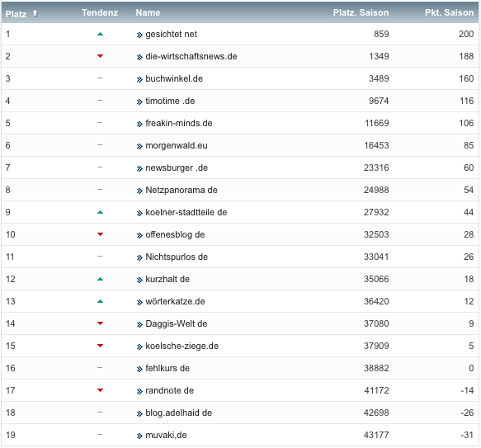Open the Nichtspurlos de link
Image resolution: width=481 pixels, height=448 pixels.
pyautogui.click(x=177, y=257)
